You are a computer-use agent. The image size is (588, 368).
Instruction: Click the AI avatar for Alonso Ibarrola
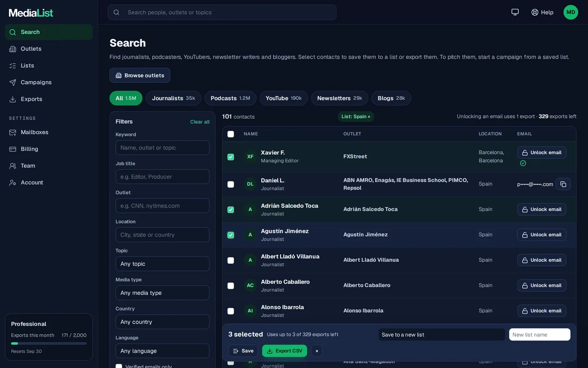click(x=250, y=311)
